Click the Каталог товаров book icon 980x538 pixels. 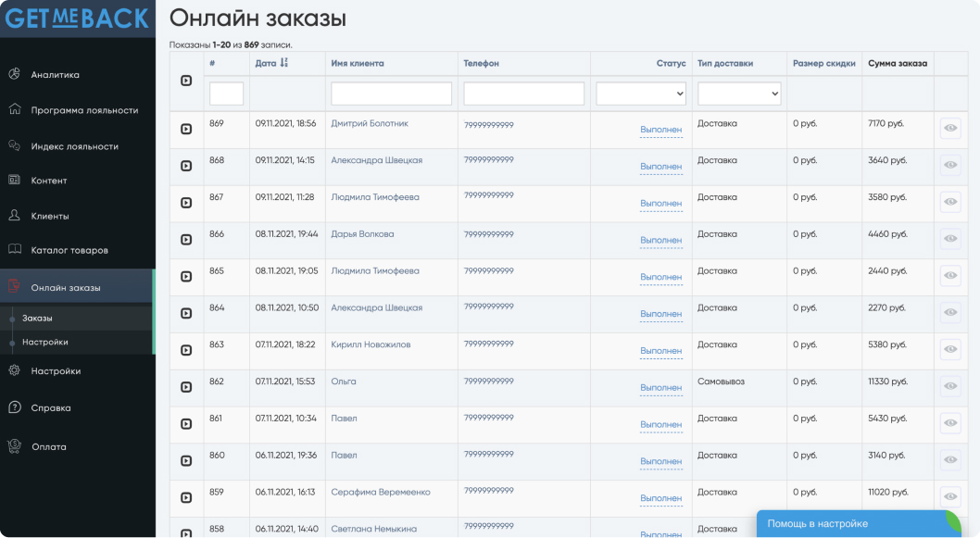click(14, 249)
